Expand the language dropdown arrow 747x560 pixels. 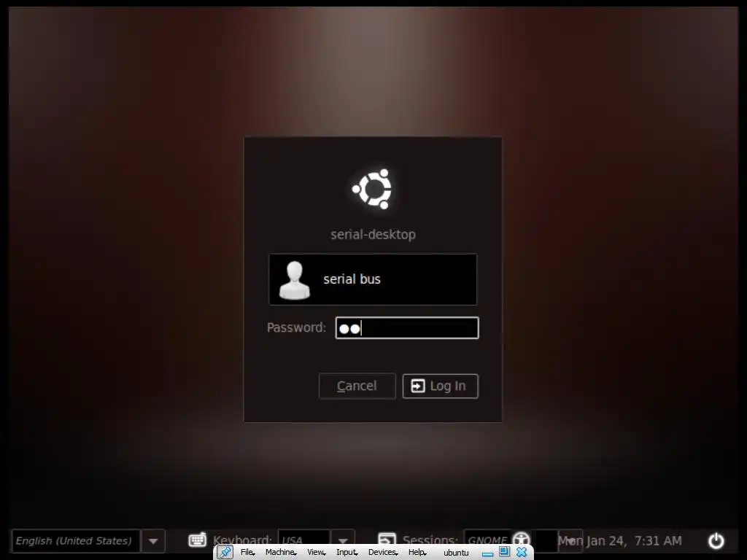[x=153, y=541]
